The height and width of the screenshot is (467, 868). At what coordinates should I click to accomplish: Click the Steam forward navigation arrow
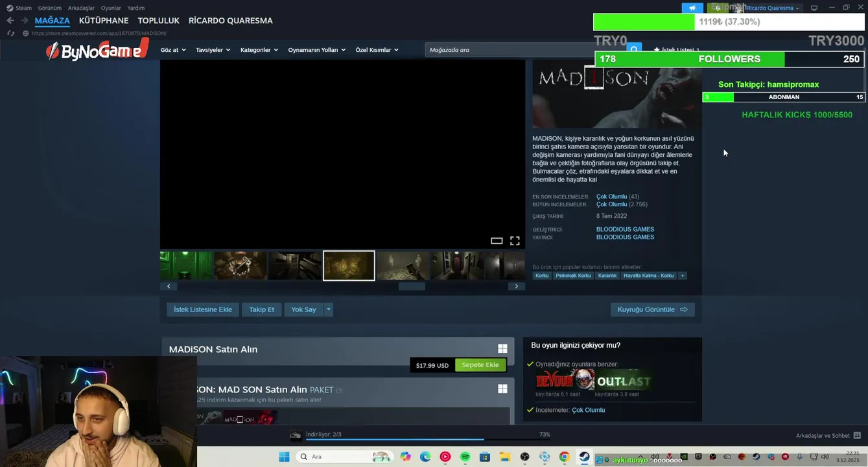[x=25, y=21]
